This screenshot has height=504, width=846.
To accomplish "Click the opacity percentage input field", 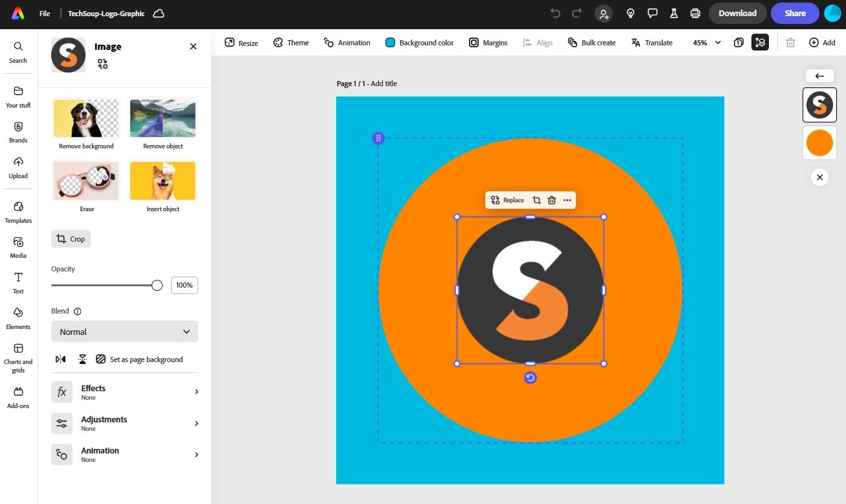I will (x=184, y=286).
